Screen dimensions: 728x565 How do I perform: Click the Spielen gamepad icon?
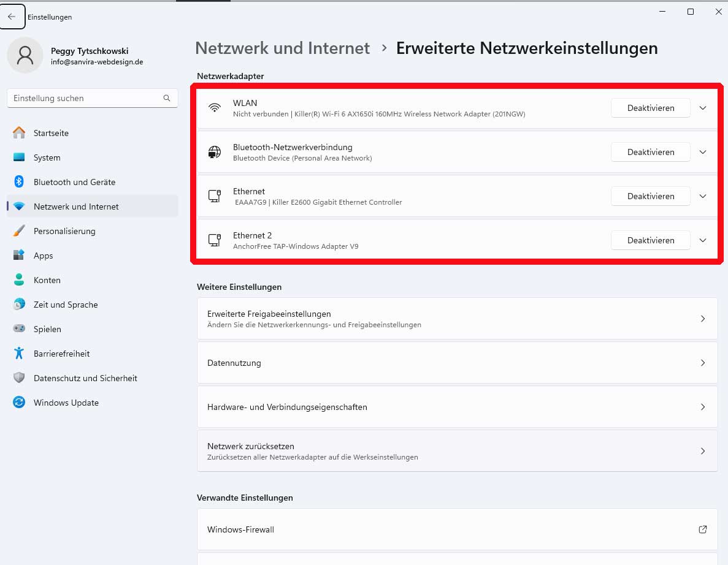[x=19, y=328]
